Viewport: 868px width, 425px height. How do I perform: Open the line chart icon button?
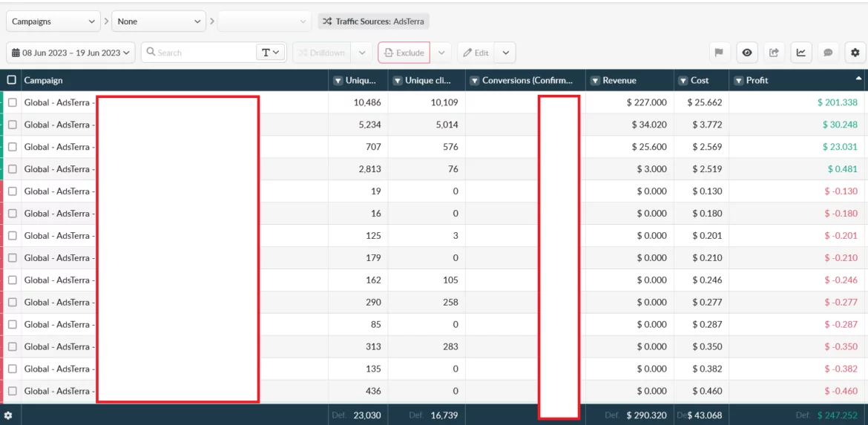(x=801, y=53)
